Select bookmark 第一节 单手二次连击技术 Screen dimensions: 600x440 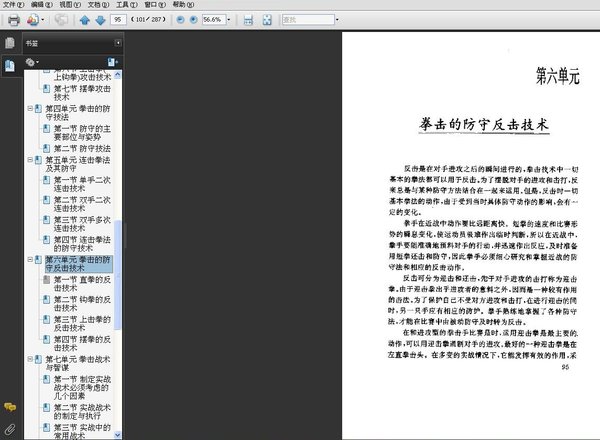(x=82, y=184)
